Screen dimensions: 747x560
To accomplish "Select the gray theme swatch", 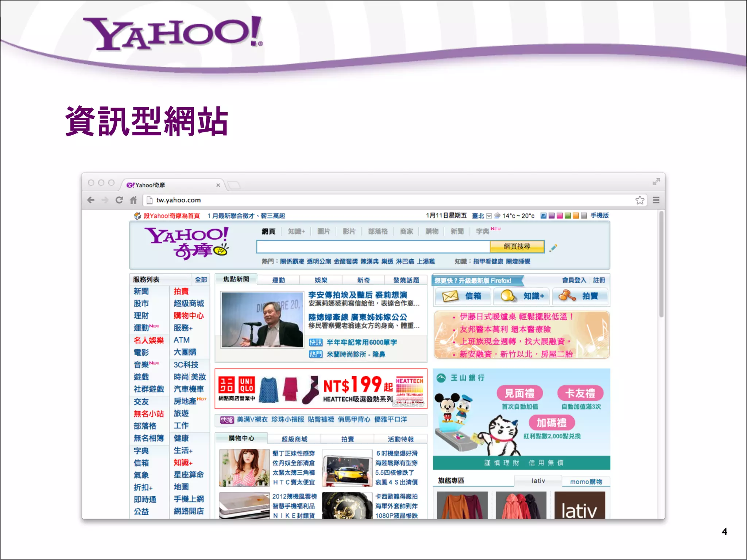I will pos(584,215).
